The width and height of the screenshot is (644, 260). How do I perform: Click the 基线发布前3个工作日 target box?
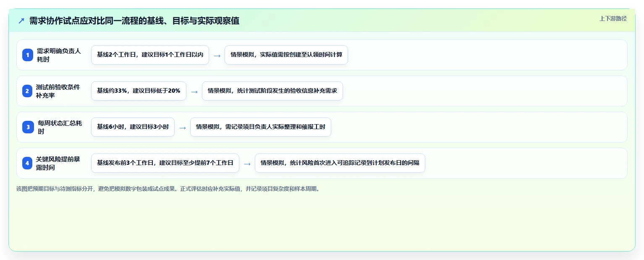coord(165,163)
